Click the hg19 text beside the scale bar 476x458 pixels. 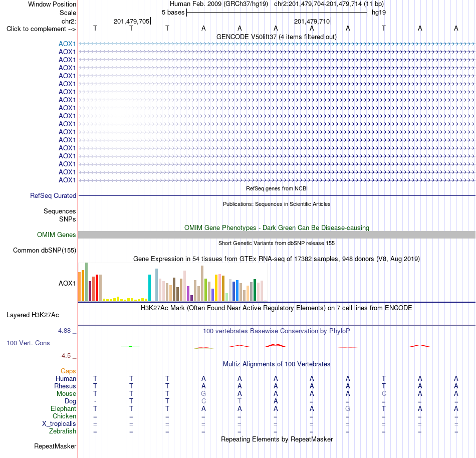[x=379, y=13]
